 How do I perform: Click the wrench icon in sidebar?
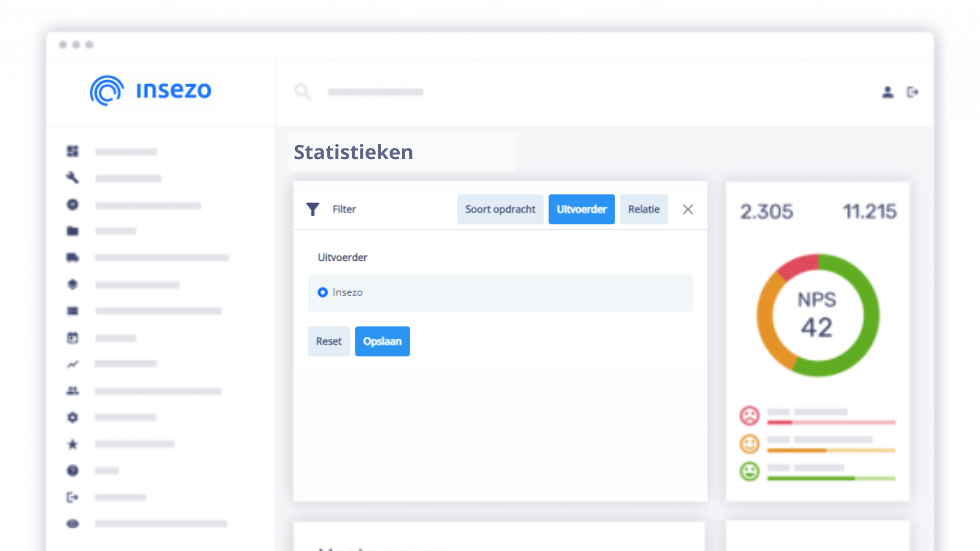[72, 178]
